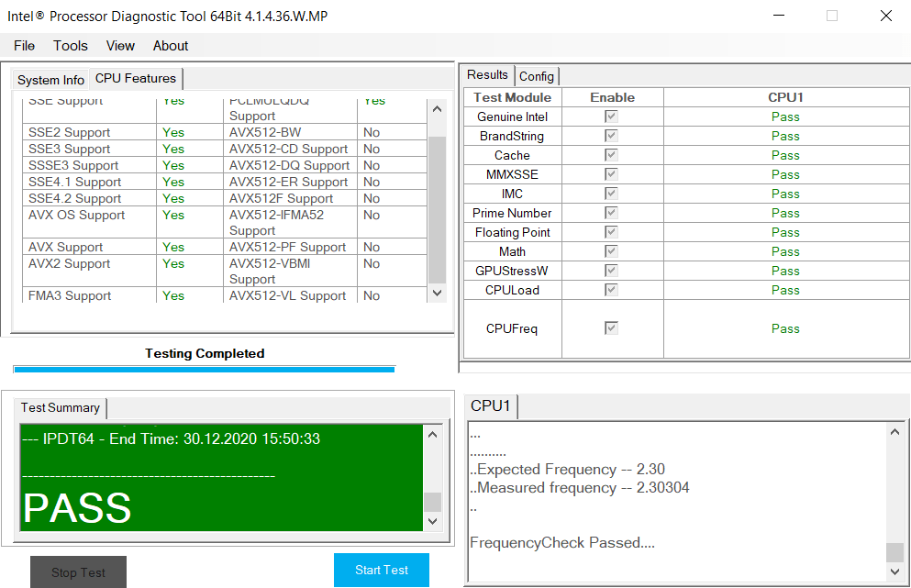Click the AVX512-VL Support cell
The height and width of the screenshot is (588, 911).
point(290,295)
